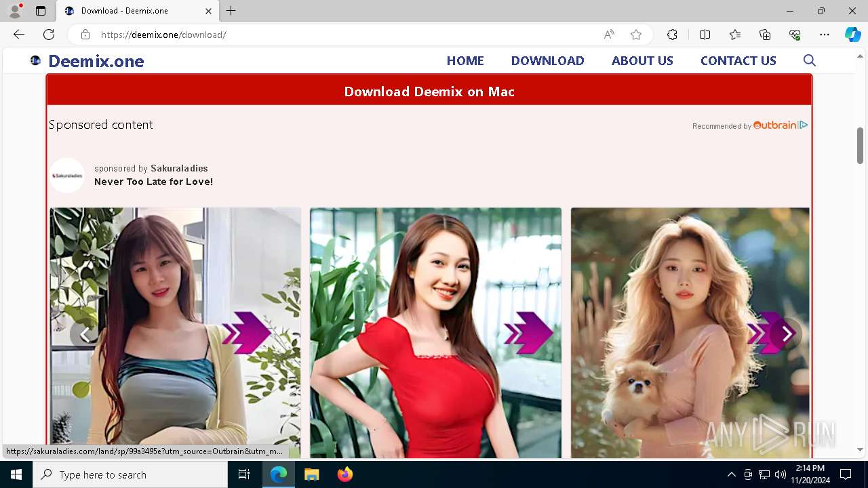The height and width of the screenshot is (488, 868).
Task: Open Microsoft Edge taskbar icon
Action: [279, 474]
